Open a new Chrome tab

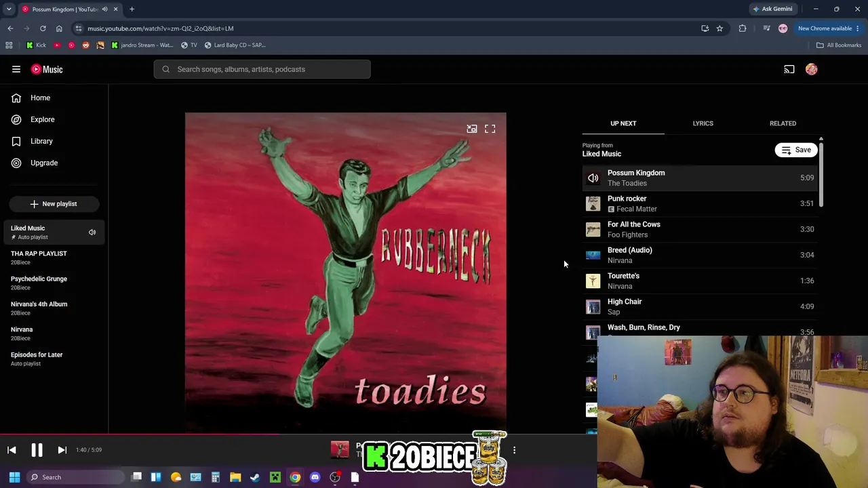coord(132,9)
